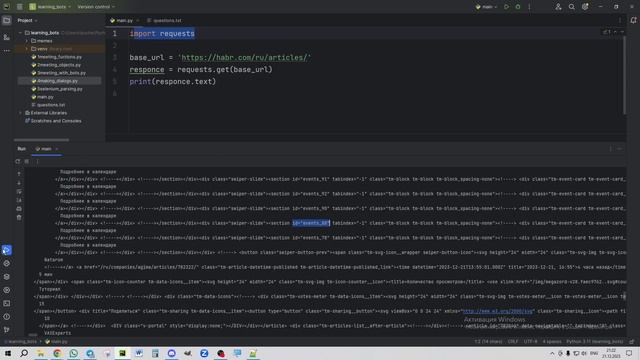The height and width of the screenshot is (360, 640).
Task: Open the Code With Me icon
Action: tap(558, 7)
